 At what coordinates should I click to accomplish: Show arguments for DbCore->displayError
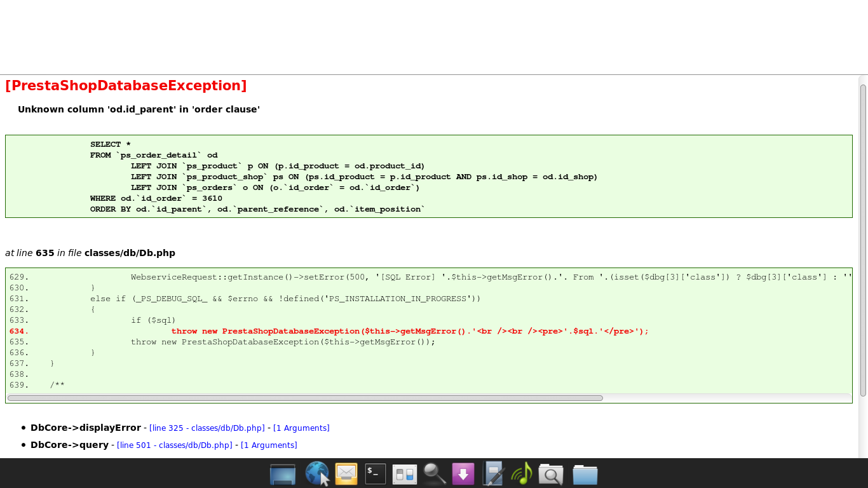point(301,428)
